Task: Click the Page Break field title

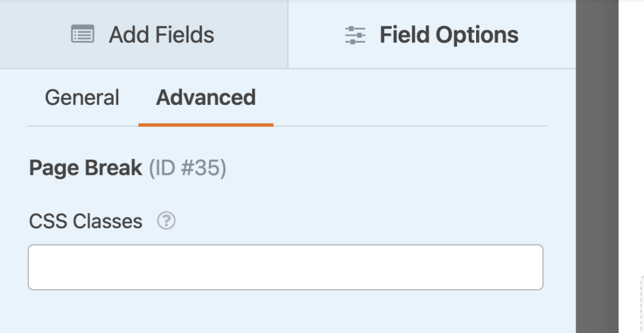Action: (86, 168)
